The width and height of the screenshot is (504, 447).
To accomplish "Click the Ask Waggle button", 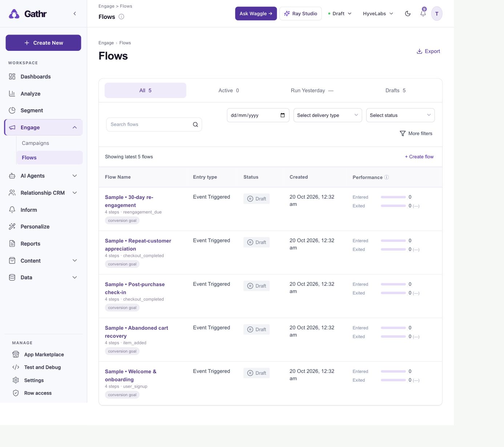I will 256,13.
